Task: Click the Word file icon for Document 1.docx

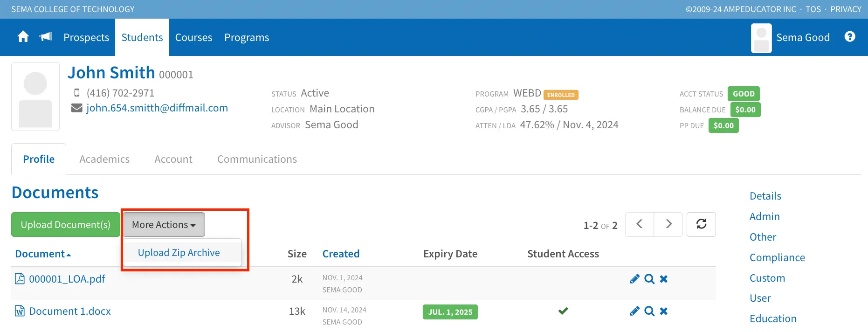Action: click(x=20, y=311)
